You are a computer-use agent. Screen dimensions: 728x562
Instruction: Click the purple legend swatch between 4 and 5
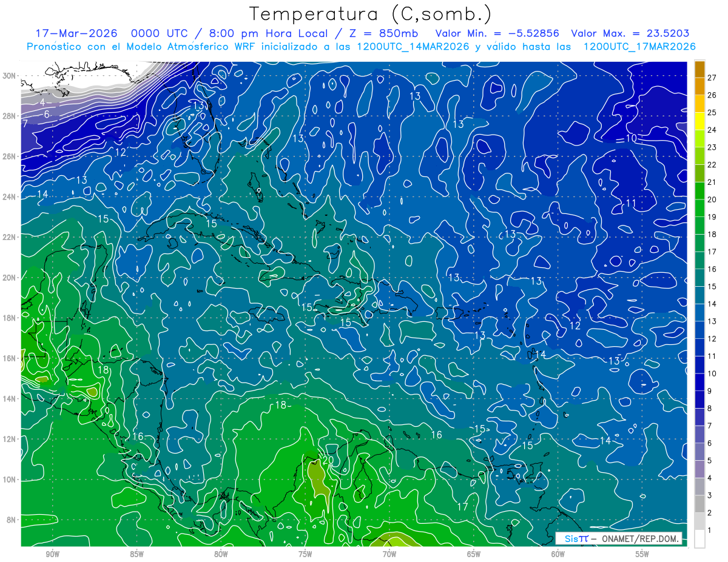tap(699, 469)
